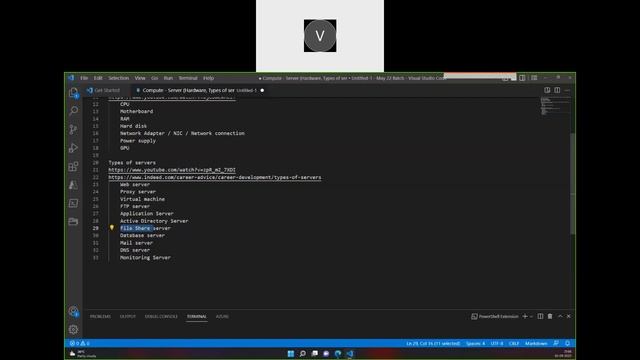Open preview to the side icon
640x360 pixels.
(547, 90)
